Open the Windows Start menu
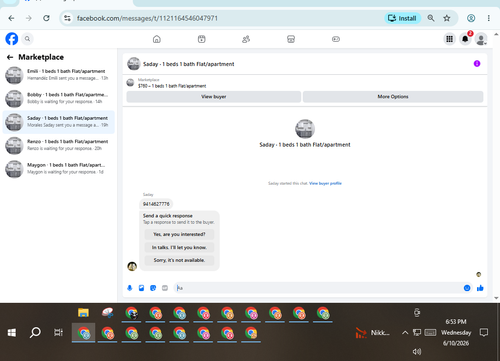This screenshot has height=361, width=500. (x=12, y=333)
